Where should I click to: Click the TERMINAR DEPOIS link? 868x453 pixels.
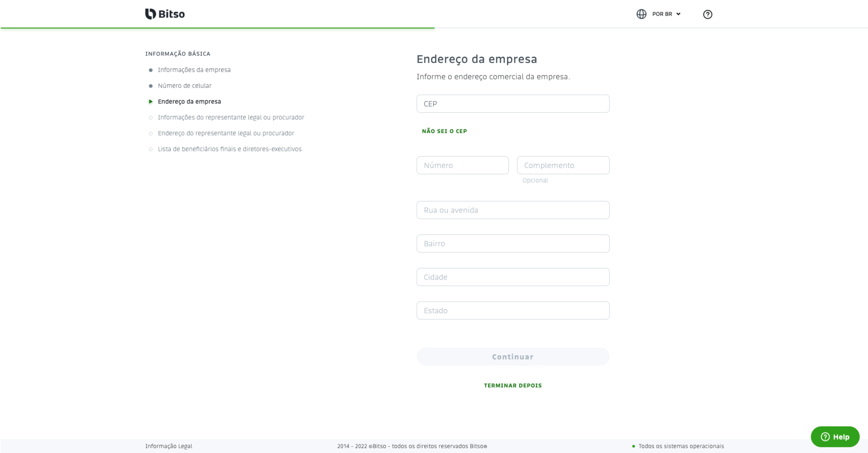click(x=513, y=385)
